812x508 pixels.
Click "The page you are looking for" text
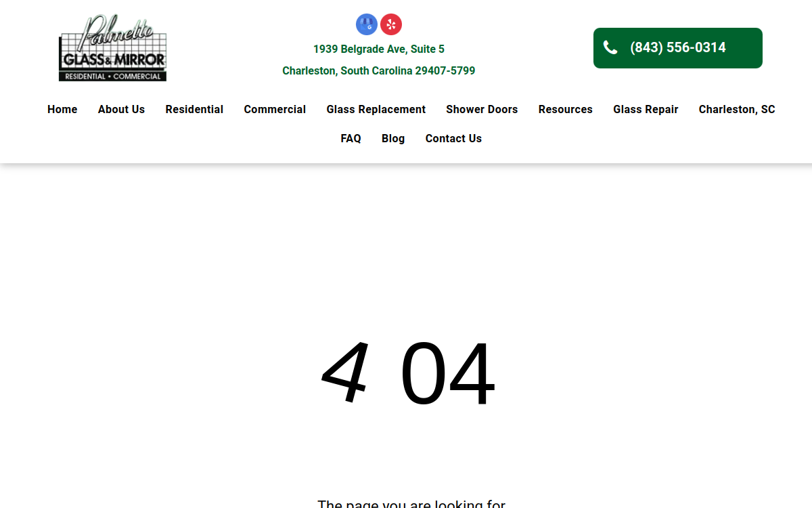(x=411, y=503)
